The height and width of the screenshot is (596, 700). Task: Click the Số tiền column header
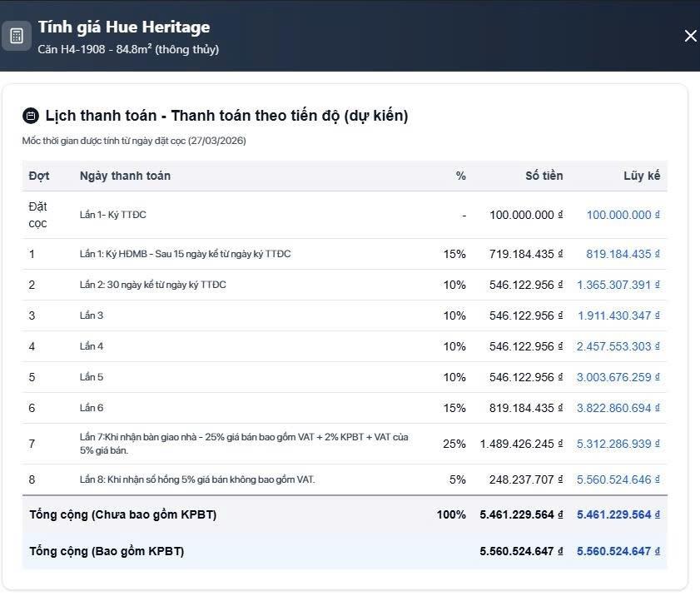pos(544,176)
